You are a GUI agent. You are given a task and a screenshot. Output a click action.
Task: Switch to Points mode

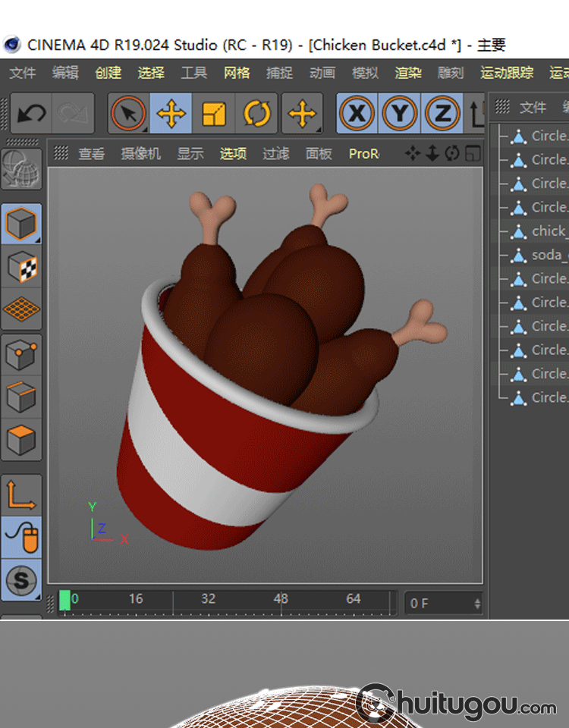(x=22, y=353)
